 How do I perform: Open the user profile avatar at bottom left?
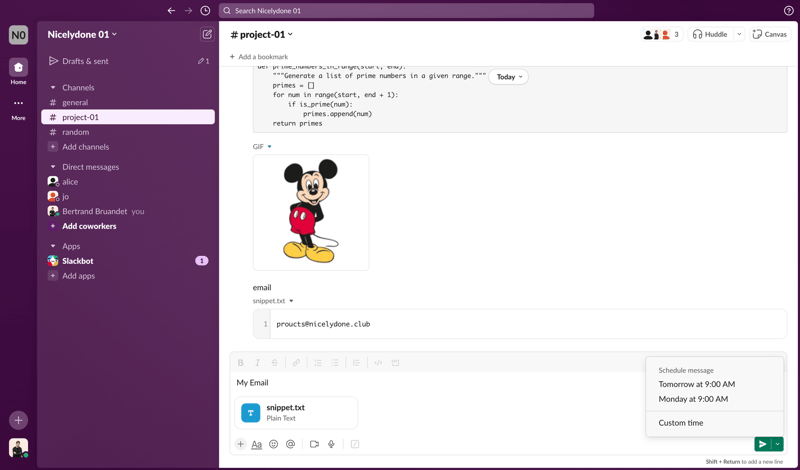tap(18, 448)
